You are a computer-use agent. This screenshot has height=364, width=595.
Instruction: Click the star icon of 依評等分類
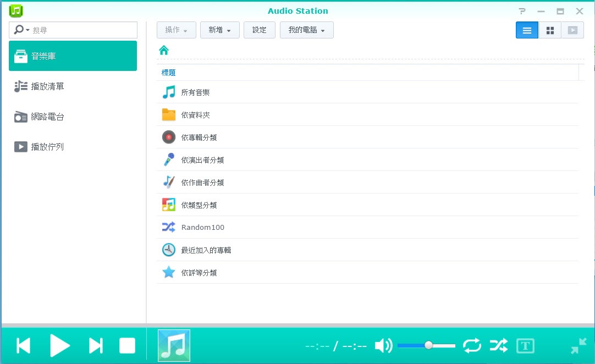[169, 272]
